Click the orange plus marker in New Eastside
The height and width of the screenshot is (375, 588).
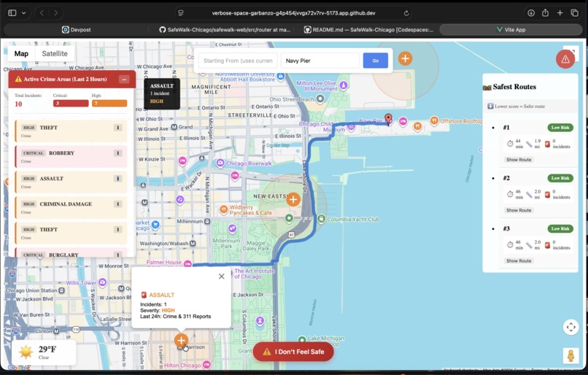coord(293,199)
